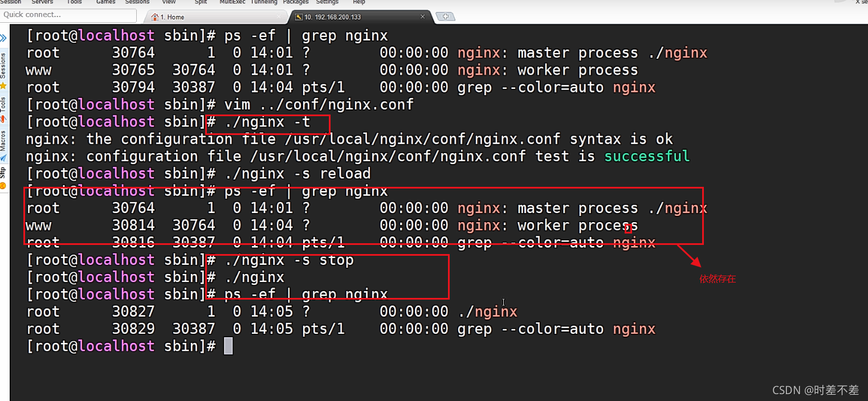The image size is (868, 401).
Task: Click the session icon on the 192.168.200.133 tab
Action: coord(299,17)
